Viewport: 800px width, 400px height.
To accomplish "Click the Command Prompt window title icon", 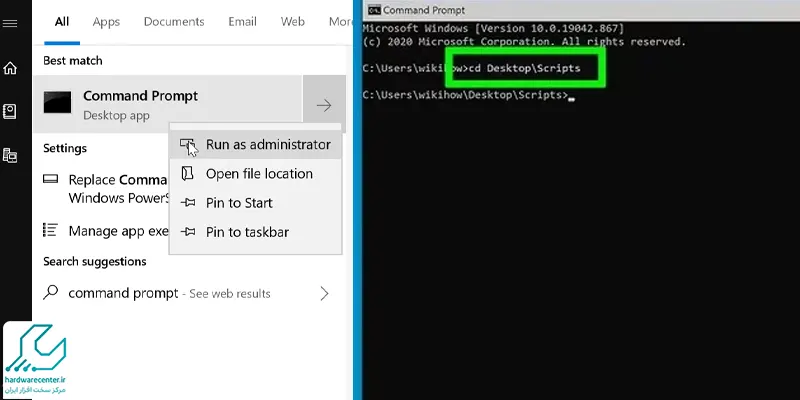I will (x=374, y=10).
